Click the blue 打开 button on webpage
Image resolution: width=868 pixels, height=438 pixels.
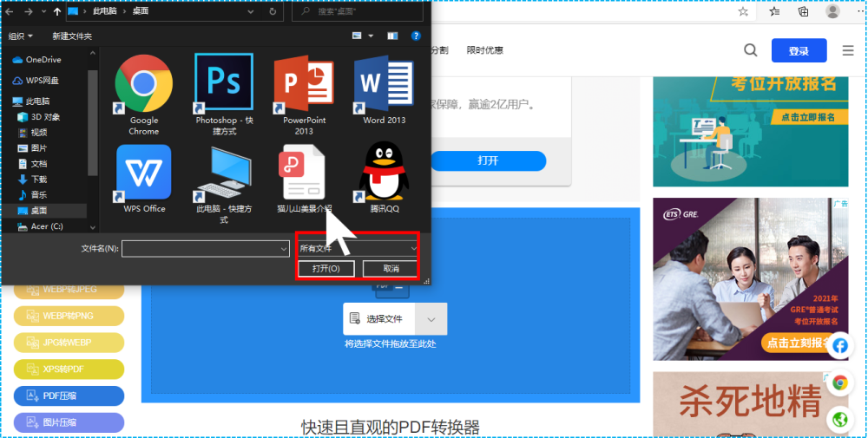click(488, 160)
